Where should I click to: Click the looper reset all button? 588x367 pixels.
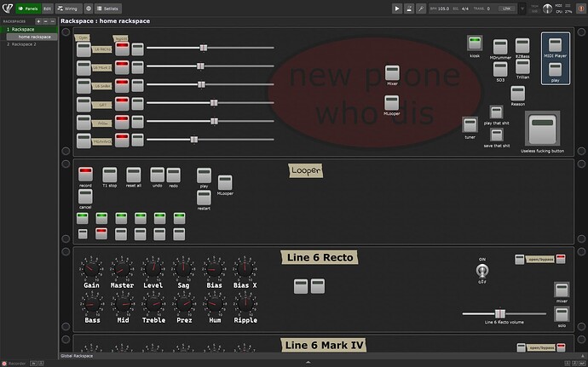[134, 175]
